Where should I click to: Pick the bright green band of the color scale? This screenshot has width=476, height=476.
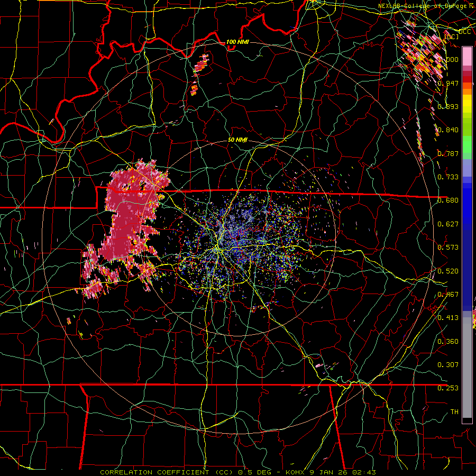pyautogui.click(x=467, y=144)
